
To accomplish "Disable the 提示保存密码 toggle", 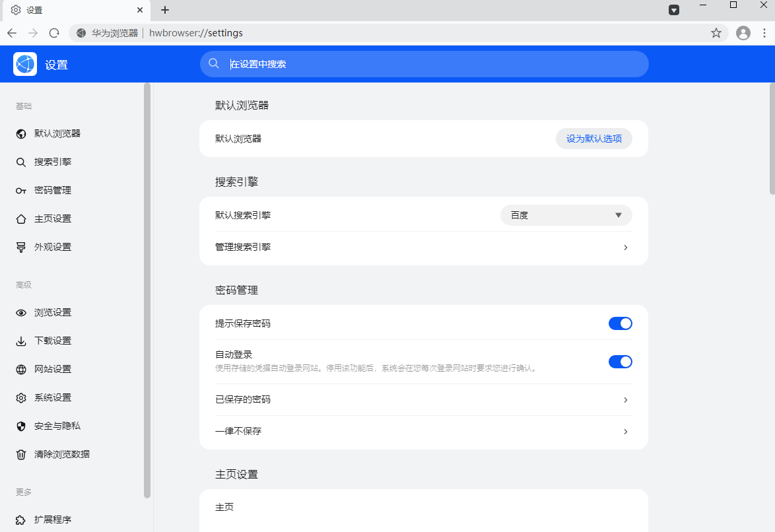I will (x=620, y=323).
